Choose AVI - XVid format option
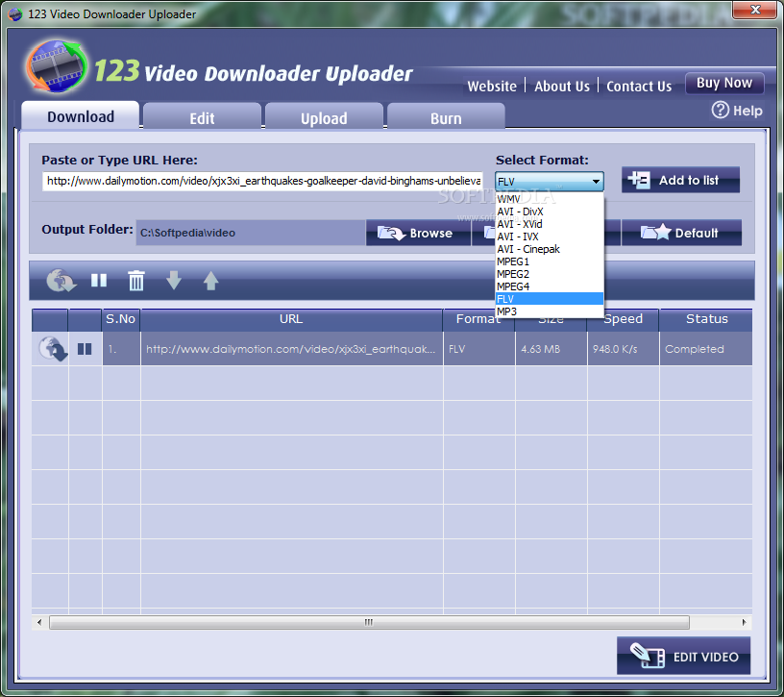The image size is (784, 697). click(x=549, y=224)
